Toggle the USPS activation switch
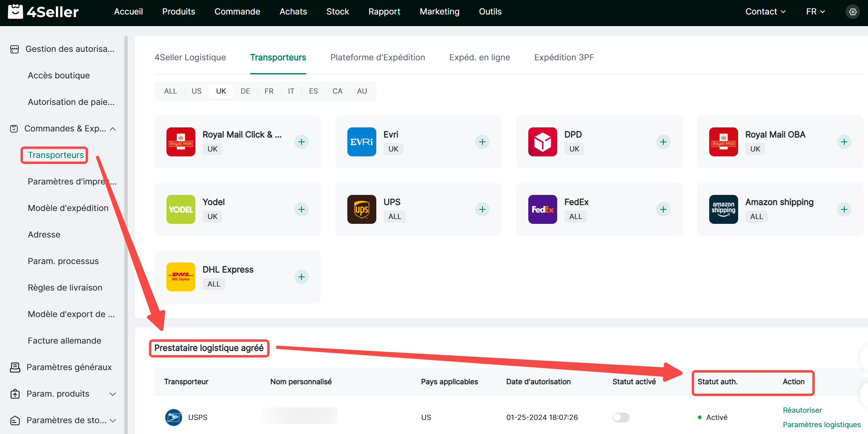Viewport: 868px width, 434px height. (621, 417)
